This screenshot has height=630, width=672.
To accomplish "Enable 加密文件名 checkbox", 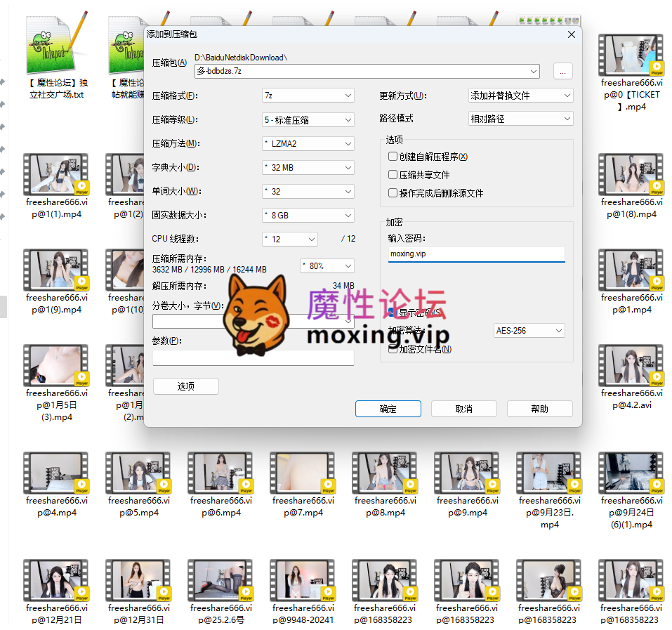I will [393, 349].
